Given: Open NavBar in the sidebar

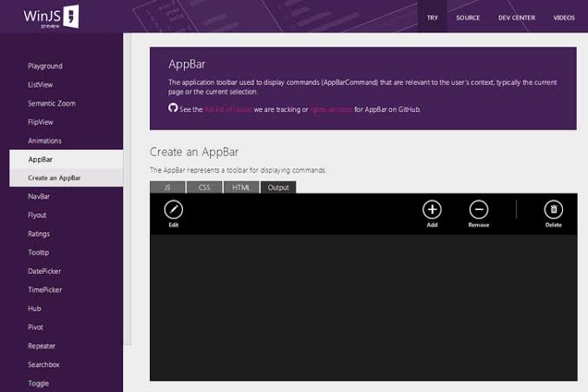Looking at the screenshot, I should (x=39, y=196).
